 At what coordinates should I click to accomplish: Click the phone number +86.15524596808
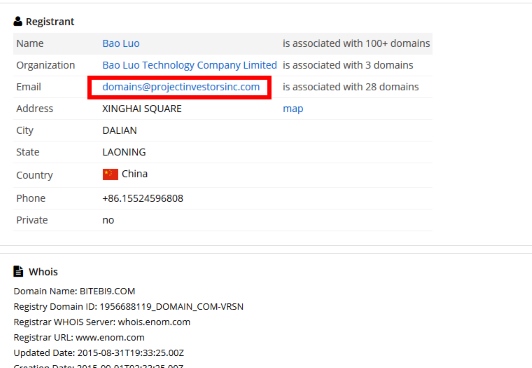(143, 198)
